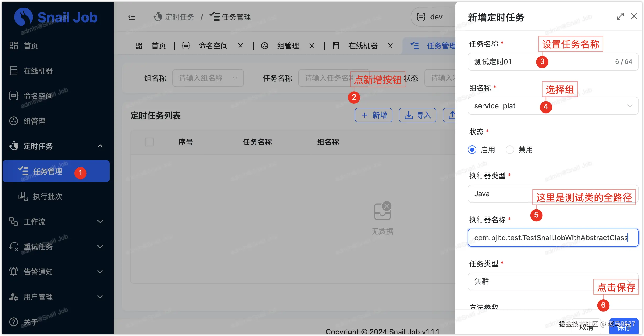Click the 新增 button
The height and width of the screenshot is (336, 644).
tap(373, 115)
